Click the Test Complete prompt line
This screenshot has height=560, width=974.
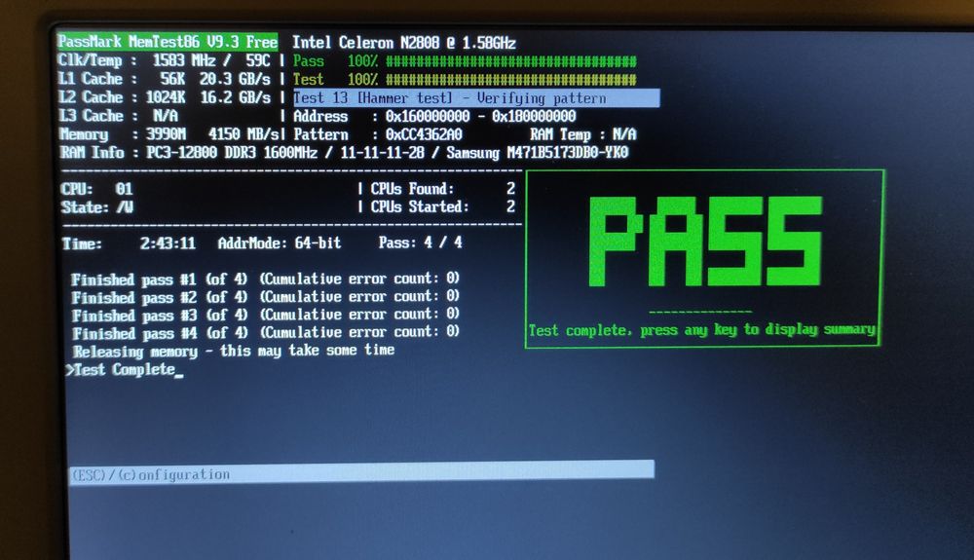click(x=125, y=369)
